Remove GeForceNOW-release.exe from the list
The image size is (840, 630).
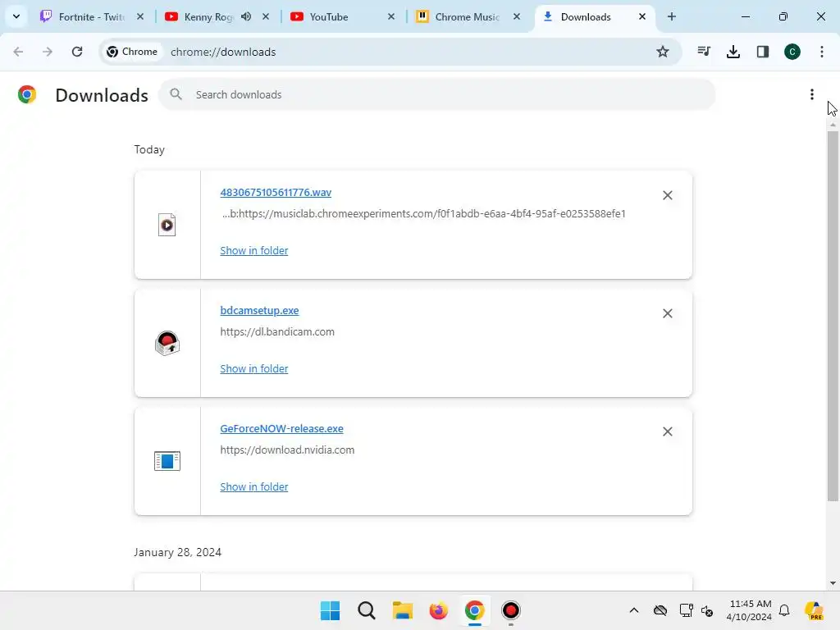click(668, 431)
